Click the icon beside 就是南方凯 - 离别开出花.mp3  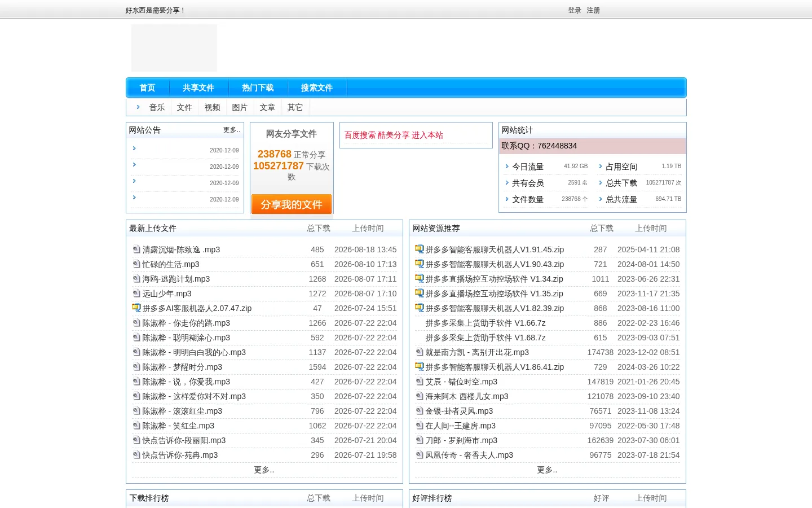419,352
